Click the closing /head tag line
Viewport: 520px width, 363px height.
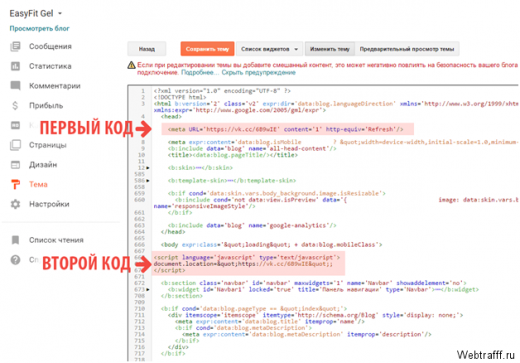[x=173, y=232]
